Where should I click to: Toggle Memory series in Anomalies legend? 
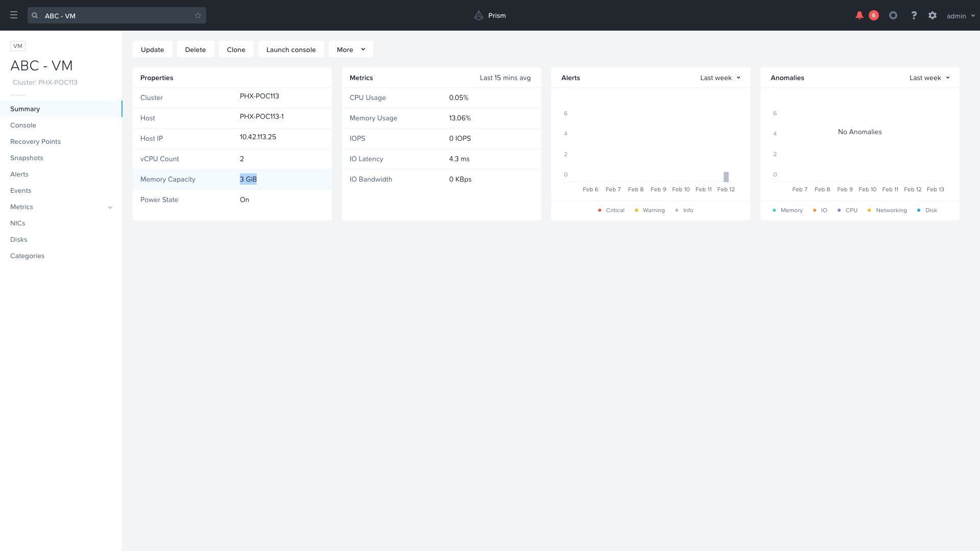[x=788, y=210]
